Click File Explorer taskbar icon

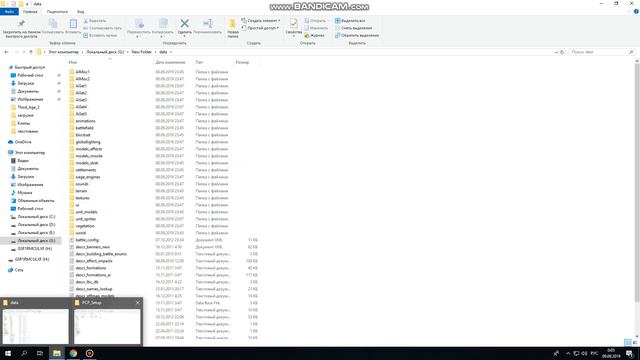pyautogui.click(x=57, y=353)
